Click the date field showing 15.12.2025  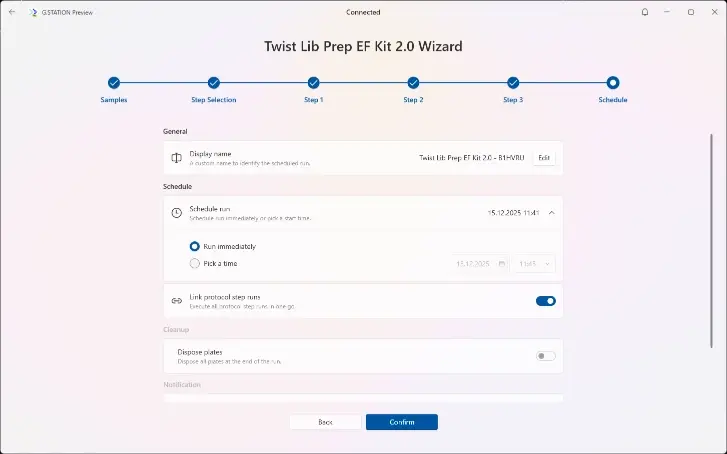[x=480, y=264]
